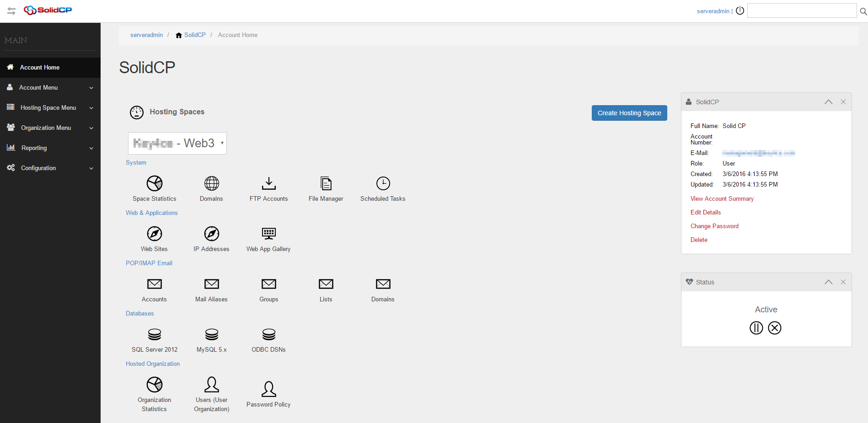The width and height of the screenshot is (868, 423).
Task: Select Account Home in the sidebar
Action: pyautogui.click(x=40, y=68)
